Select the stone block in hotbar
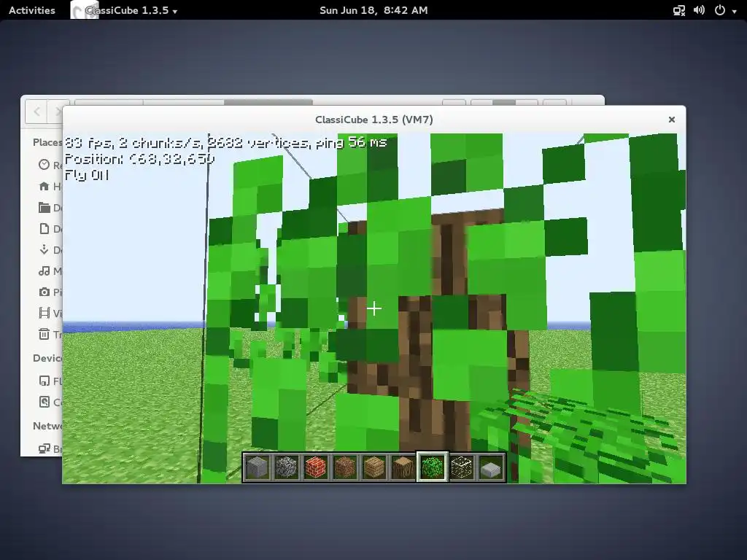The height and width of the screenshot is (560, 747). click(x=258, y=467)
